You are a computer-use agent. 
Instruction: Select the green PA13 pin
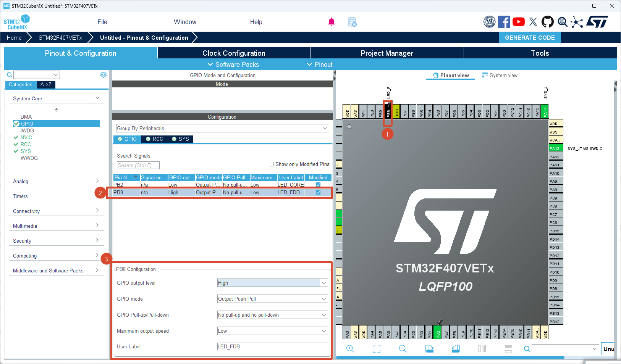click(x=556, y=148)
